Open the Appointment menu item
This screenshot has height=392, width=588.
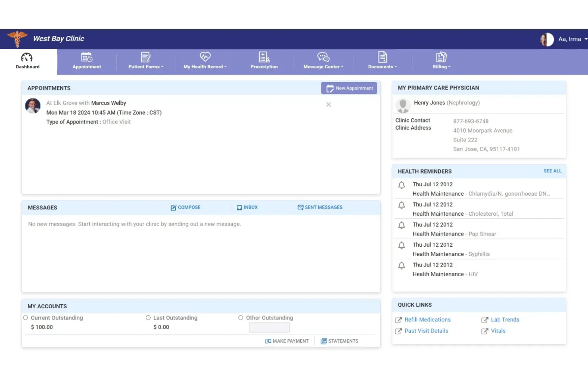87,62
